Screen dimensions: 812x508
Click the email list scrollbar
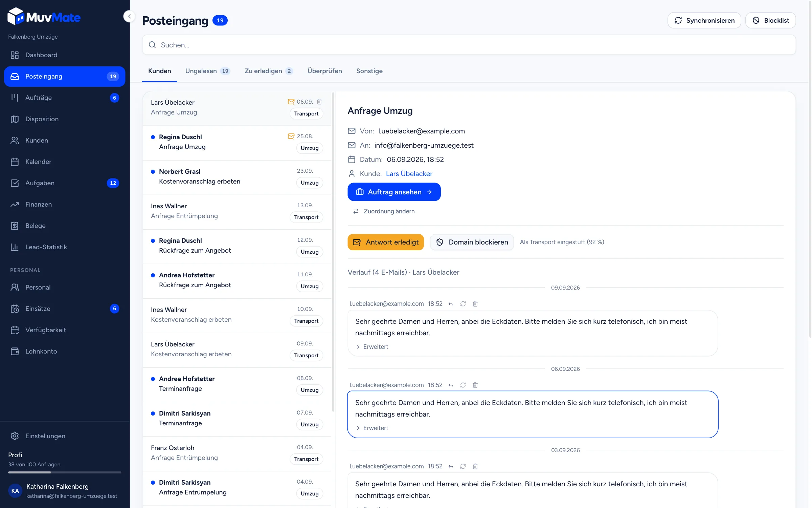click(x=333, y=252)
